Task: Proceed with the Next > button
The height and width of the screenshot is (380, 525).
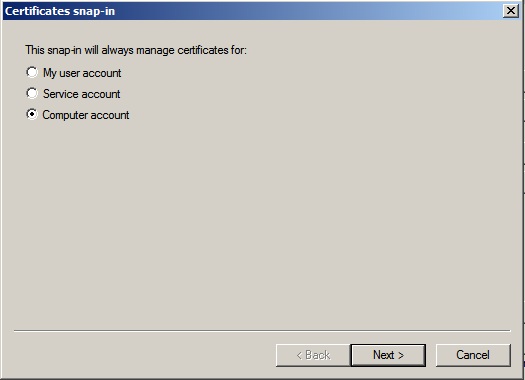Action: (388, 355)
